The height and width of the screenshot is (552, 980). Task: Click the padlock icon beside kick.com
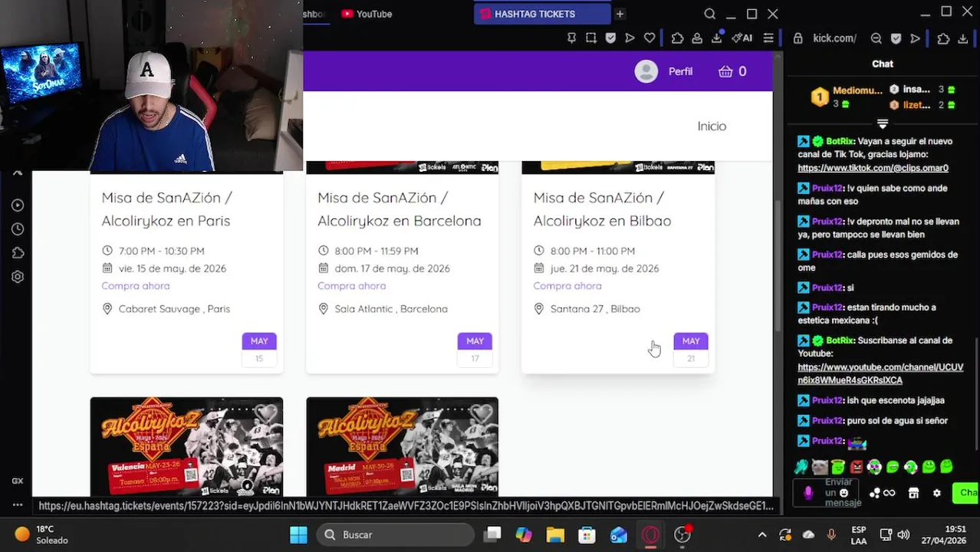point(798,38)
